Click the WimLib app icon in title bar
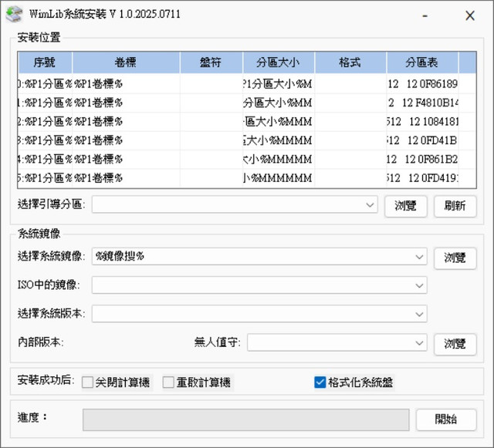Screen dimensions: 494x448 [14, 15]
